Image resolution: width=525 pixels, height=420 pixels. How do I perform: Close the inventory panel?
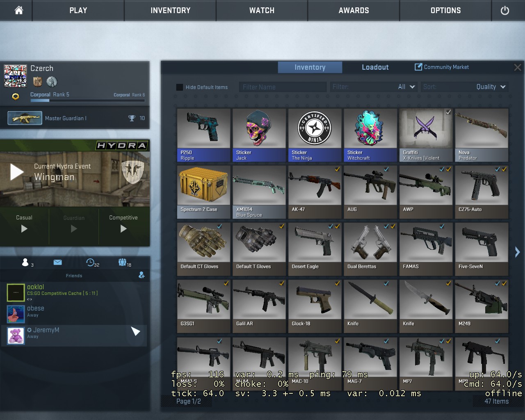click(518, 67)
